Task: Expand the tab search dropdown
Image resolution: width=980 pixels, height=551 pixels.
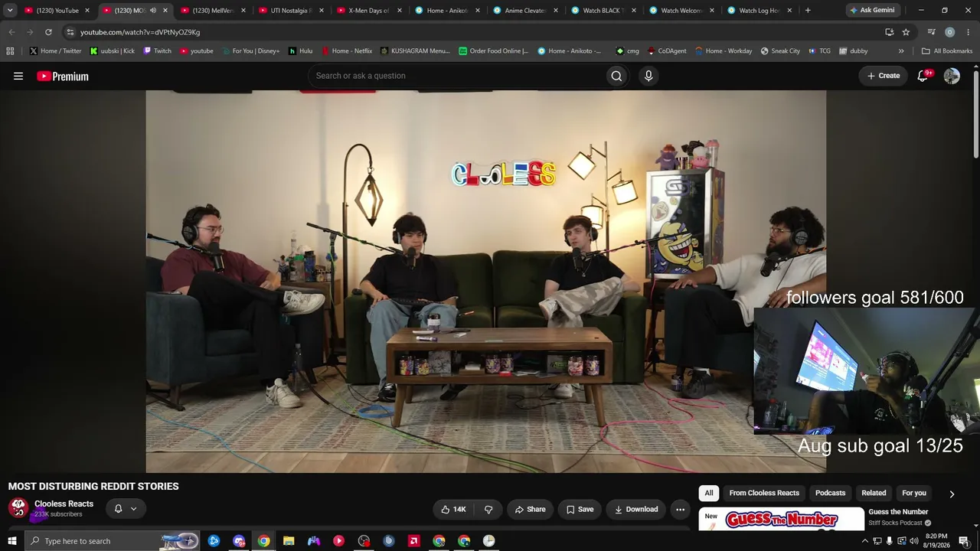Action: [10, 10]
